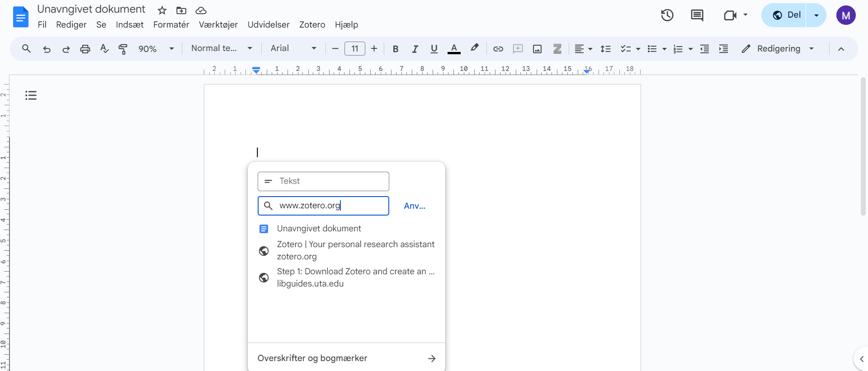Pick highlight color marker
868x371 pixels.
[x=474, y=48]
